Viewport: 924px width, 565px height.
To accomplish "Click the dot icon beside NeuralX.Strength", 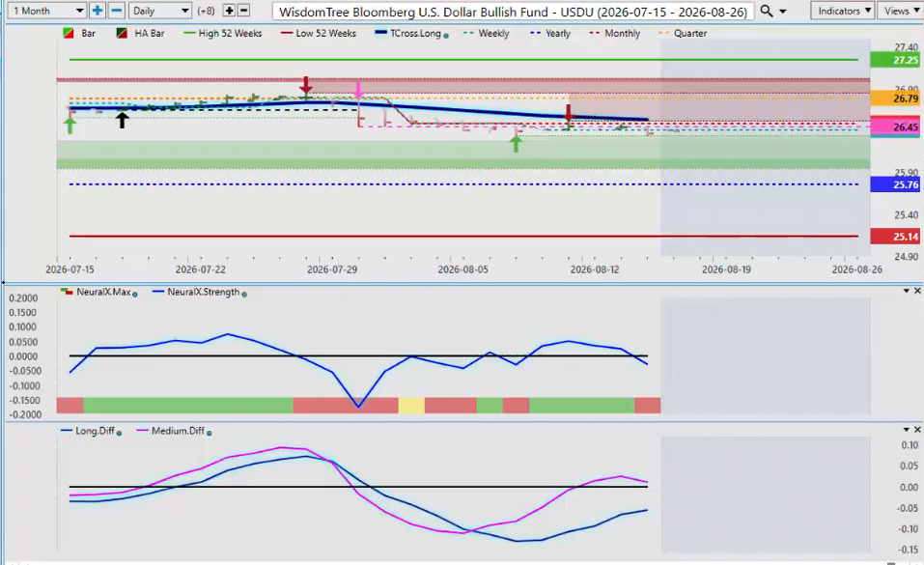I will point(244,294).
